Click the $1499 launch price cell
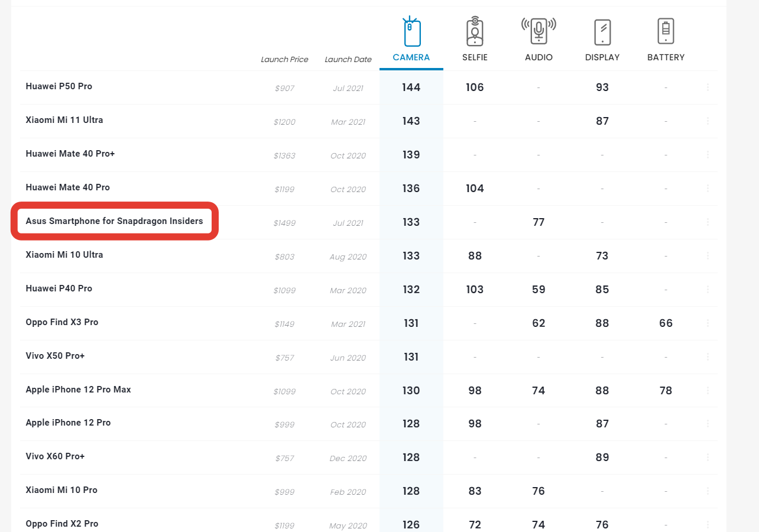759x532 pixels. [x=284, y=223]
